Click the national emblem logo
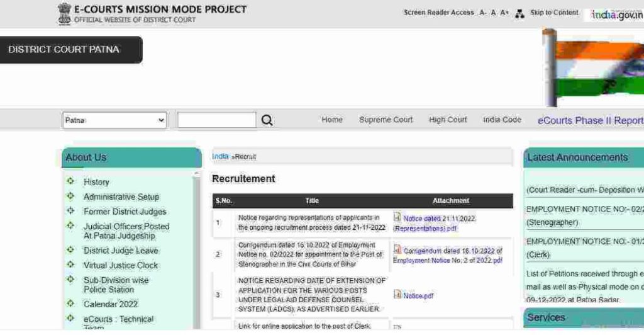This screenshot has height=335, width=644. point(65,13)
